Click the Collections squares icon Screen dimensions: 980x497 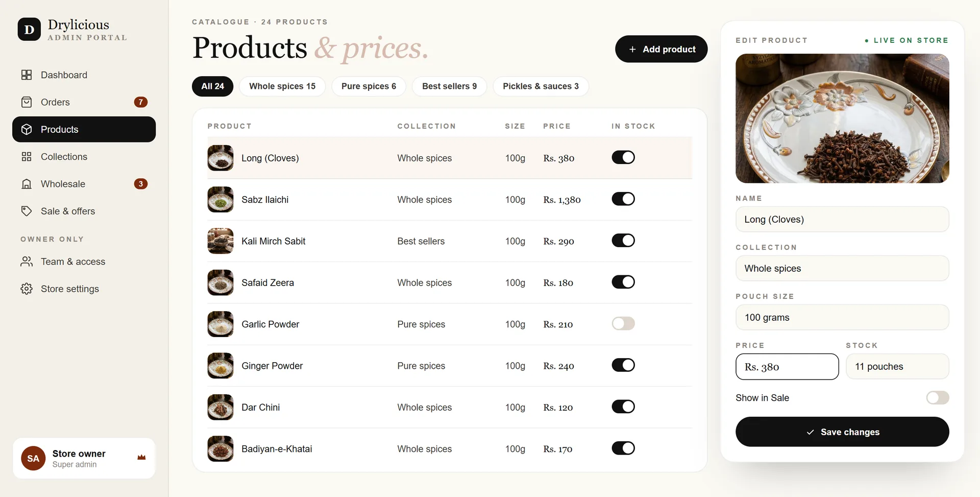pos(27,157)
